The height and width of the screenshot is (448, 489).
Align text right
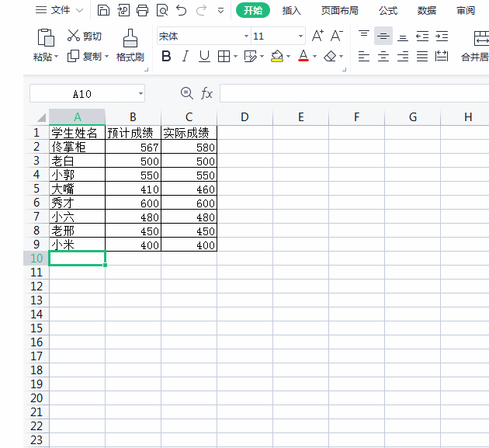[x=403, y=57]
